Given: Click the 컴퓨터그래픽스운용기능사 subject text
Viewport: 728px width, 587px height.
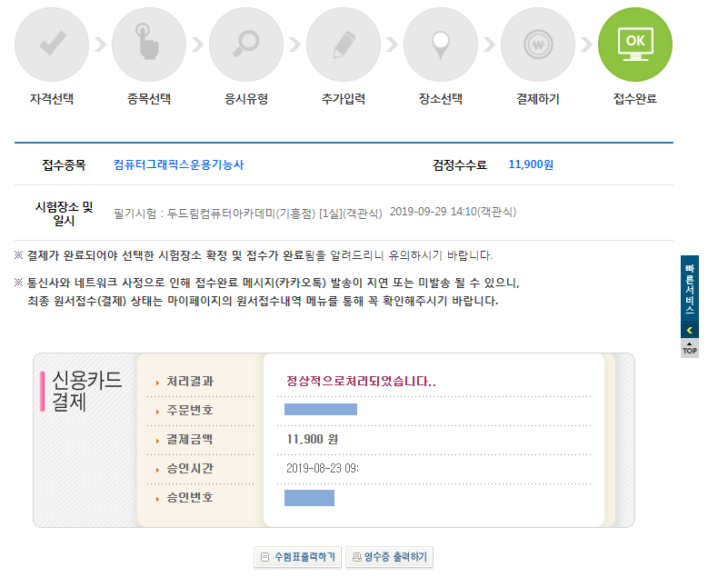Looking at the screenshot, I should (179, 164).
